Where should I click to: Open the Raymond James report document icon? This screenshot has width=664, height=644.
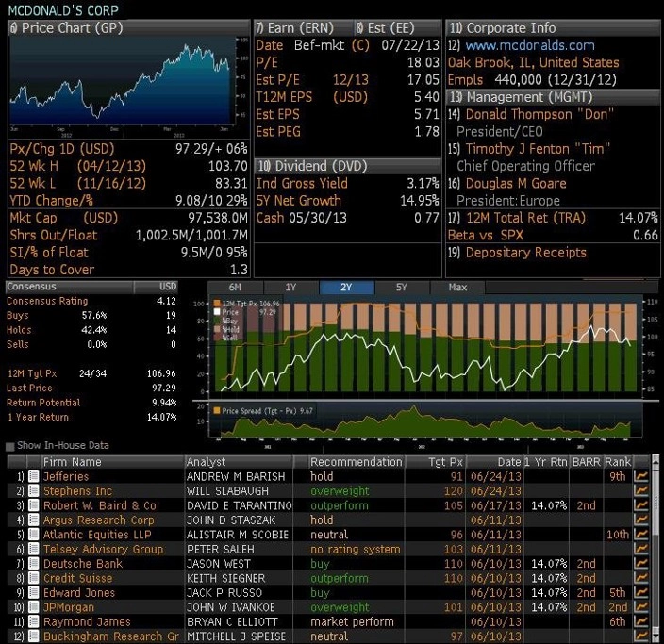pos(33,621)
